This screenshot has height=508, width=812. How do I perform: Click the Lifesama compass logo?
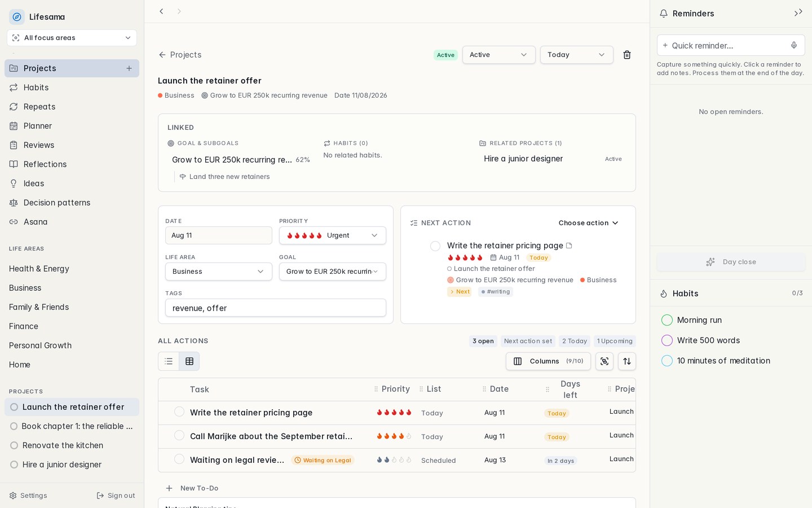pyautogui.click(x=17, y=17)
